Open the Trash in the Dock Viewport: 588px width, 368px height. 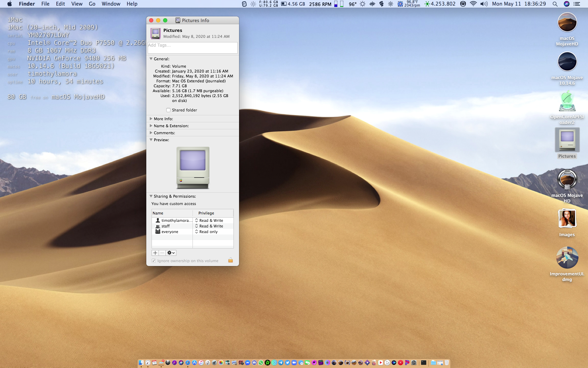447,362
